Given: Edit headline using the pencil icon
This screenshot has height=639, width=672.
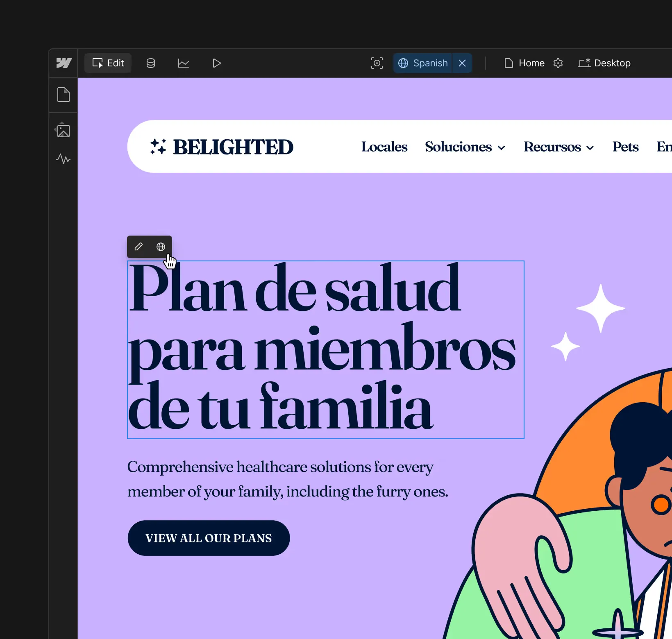Looking at the screenshot, I should coord(138,247).
